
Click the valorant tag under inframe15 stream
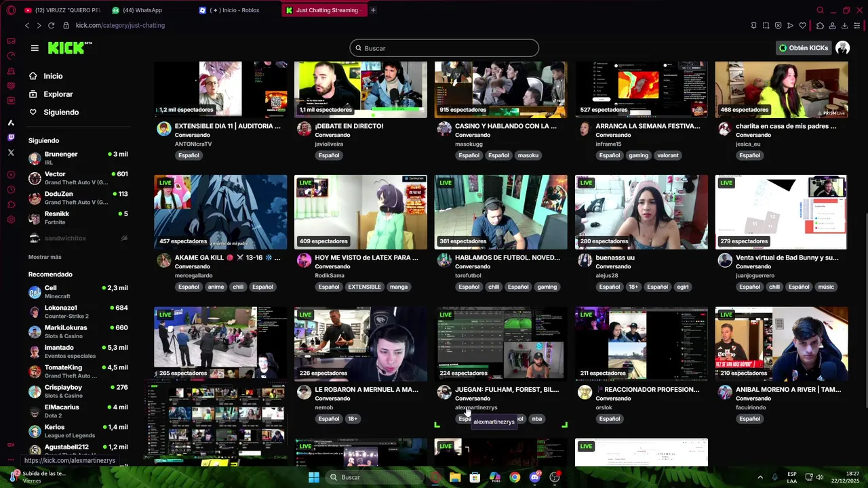(x=668, y=155)
